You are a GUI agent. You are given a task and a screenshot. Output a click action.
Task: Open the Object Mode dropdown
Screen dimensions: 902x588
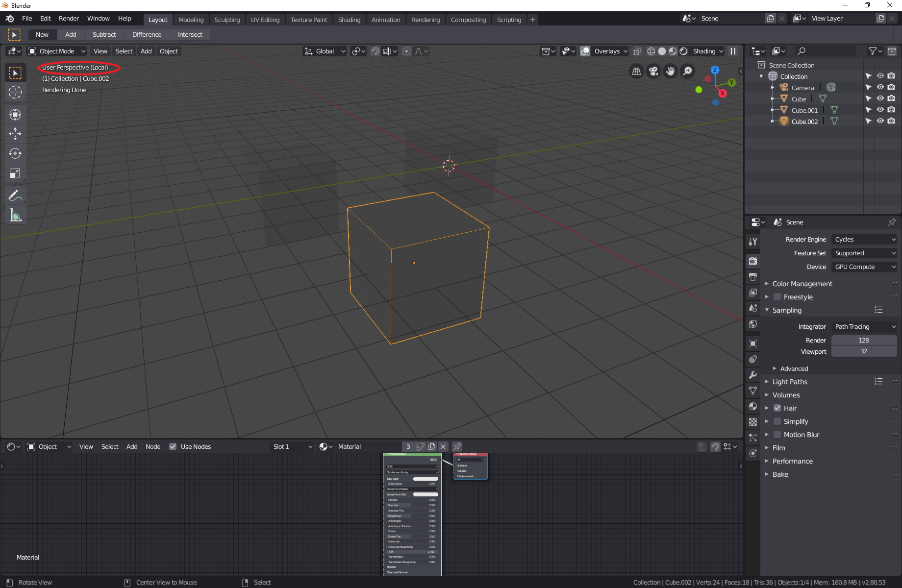[56, 51]
